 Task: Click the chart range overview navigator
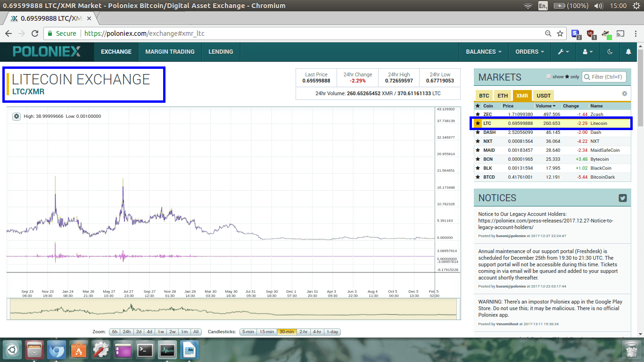point(233,309)
